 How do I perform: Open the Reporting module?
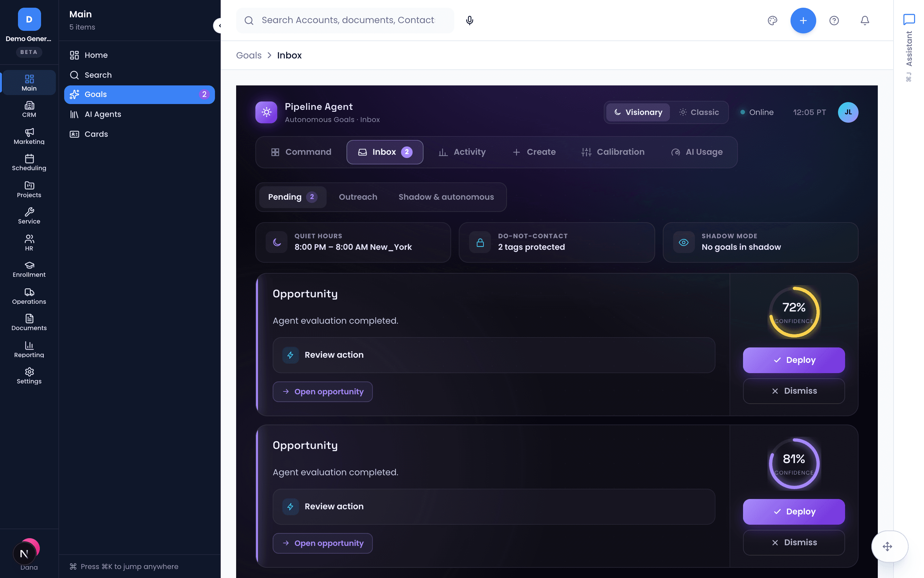(x=29, y=349)
